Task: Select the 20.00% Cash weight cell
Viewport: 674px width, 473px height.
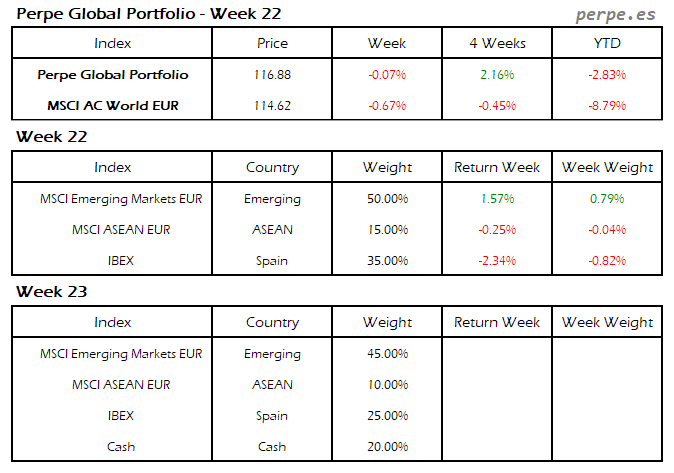Action: (387, 447)
